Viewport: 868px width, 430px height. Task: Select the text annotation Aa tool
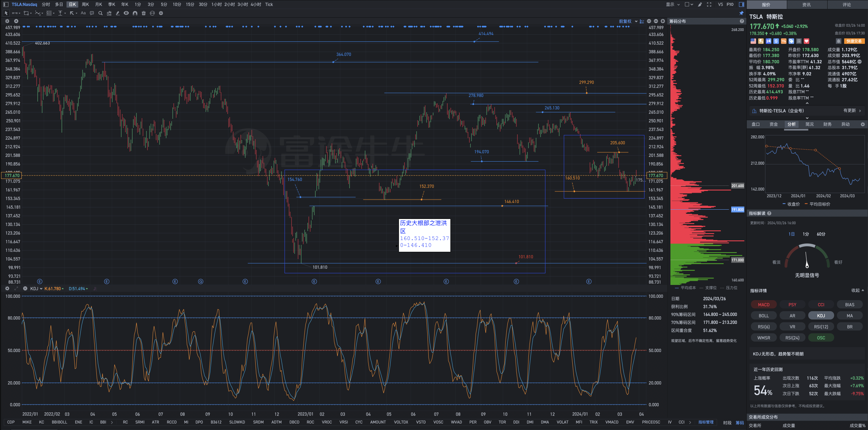(x=83, y=13)
